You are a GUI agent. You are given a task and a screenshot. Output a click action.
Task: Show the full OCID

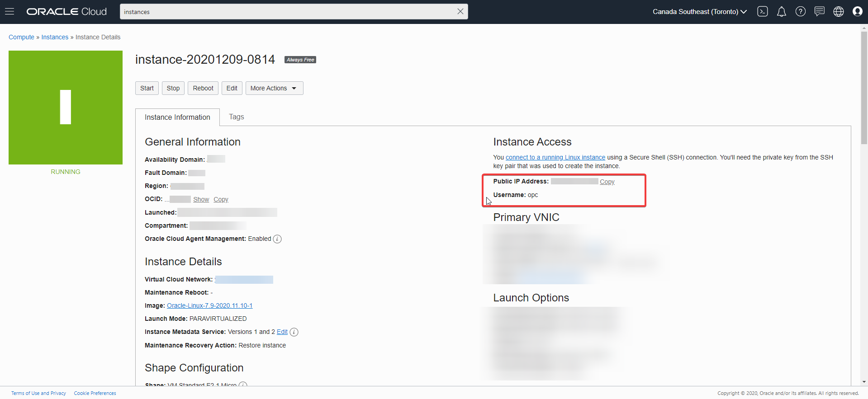pyautogui.click(x=201, y=199)
